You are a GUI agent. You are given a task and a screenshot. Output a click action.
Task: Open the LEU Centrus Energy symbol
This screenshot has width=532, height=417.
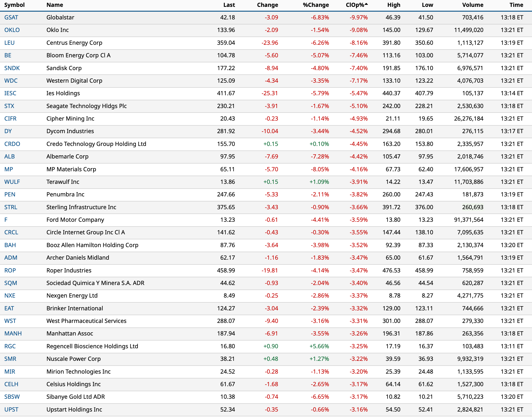(x=10, y=43)
